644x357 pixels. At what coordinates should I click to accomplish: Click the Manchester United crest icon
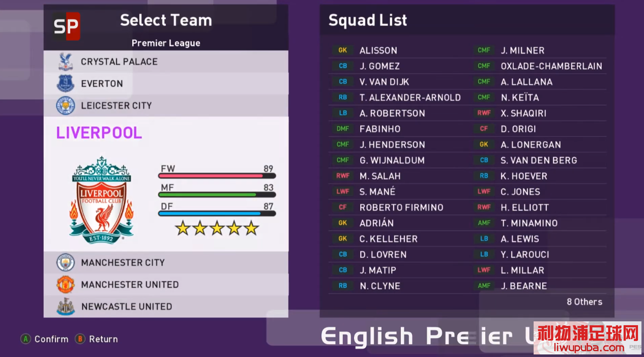coord(65,285)
